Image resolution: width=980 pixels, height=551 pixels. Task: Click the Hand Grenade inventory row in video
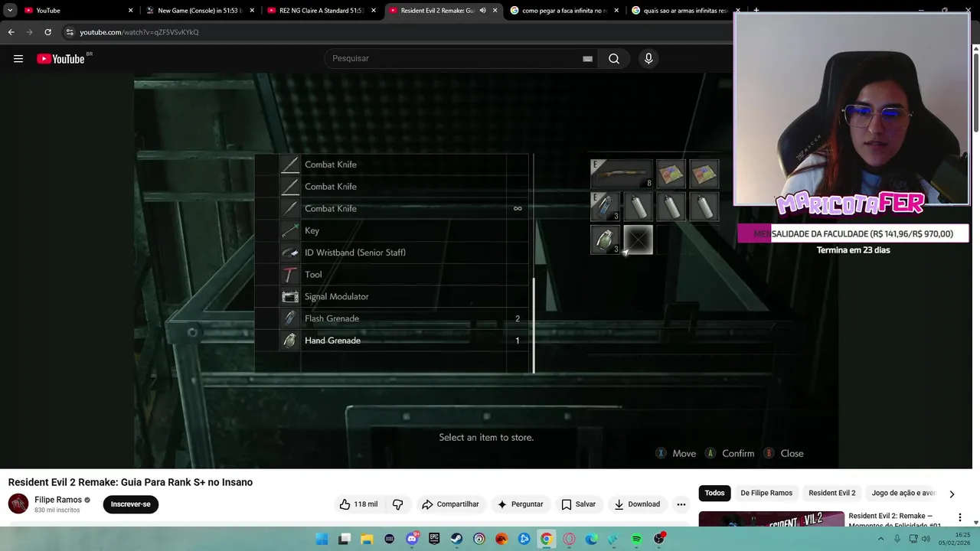point(392,341)
